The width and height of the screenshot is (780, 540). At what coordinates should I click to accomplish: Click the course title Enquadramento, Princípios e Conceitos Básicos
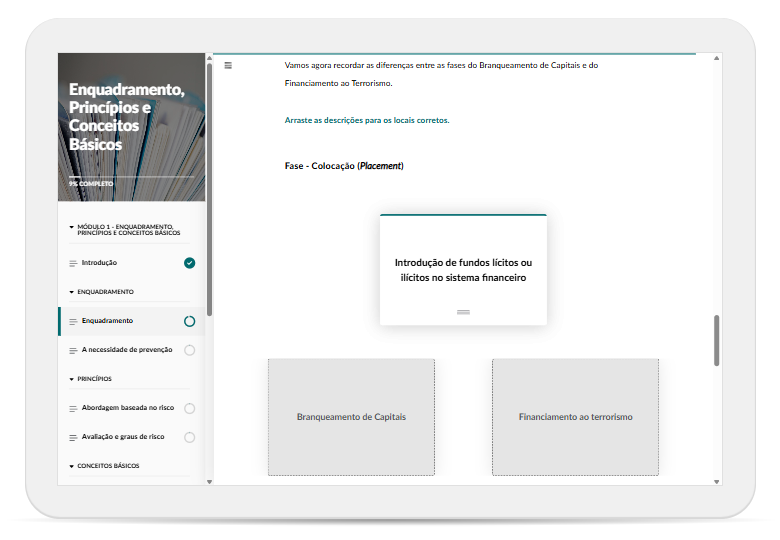126,116
